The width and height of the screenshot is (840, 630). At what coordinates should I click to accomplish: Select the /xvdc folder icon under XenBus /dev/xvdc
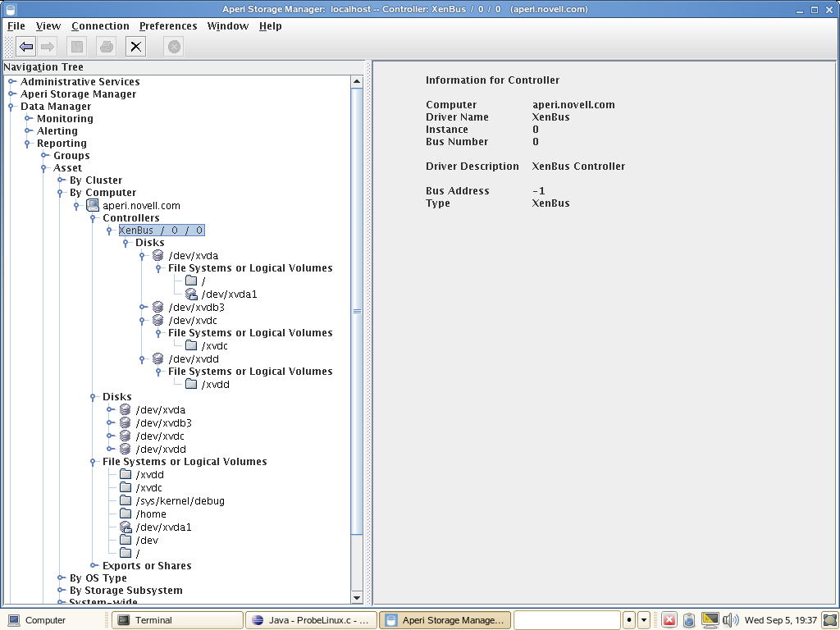point(191,345)
